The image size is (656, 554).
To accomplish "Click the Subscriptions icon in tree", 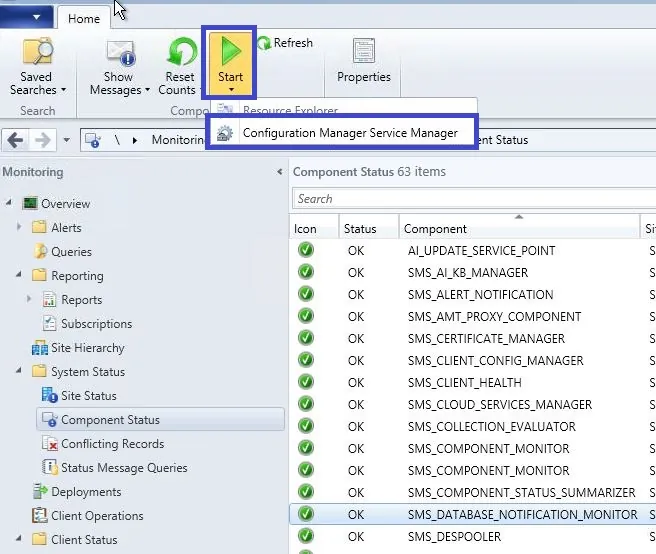I will point(49,323).
